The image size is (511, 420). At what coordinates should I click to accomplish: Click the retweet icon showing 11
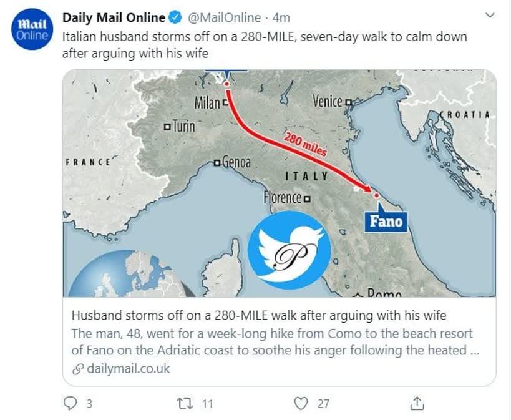184,403
